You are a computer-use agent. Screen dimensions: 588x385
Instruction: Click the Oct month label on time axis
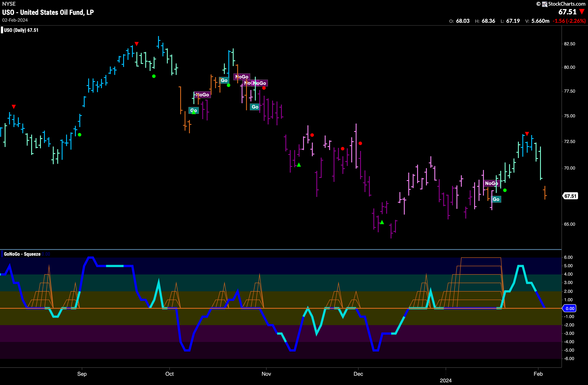(170, 374)
